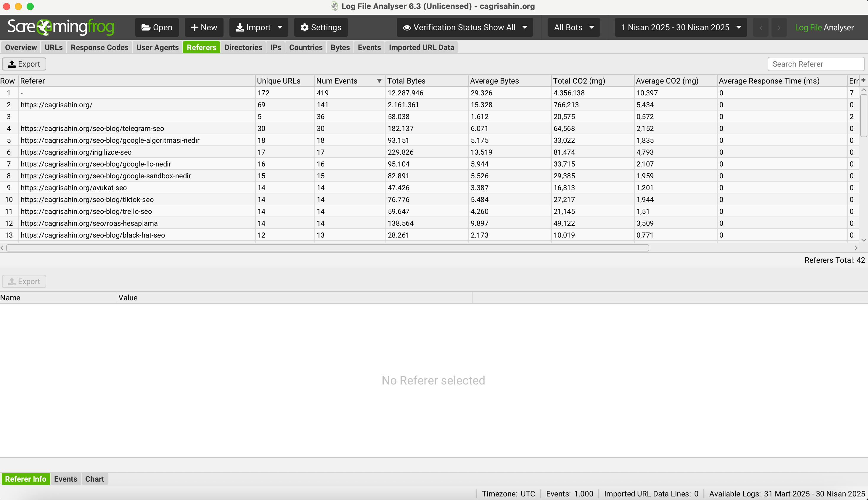Screen dimensions: 868x500
Task: Click the Timezone: UTC status entry
Action: click(x=508, y=493)
